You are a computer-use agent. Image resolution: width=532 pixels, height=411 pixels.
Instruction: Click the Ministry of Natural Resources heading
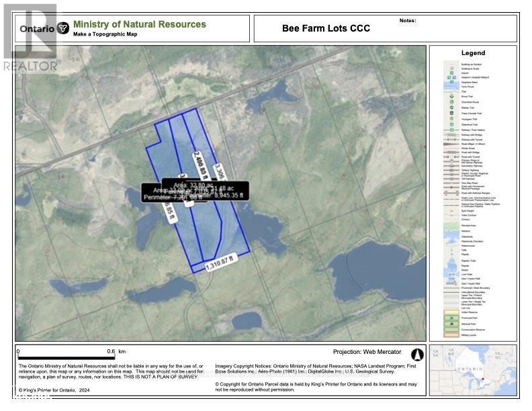pyautogui.click(x=139, y=24)
